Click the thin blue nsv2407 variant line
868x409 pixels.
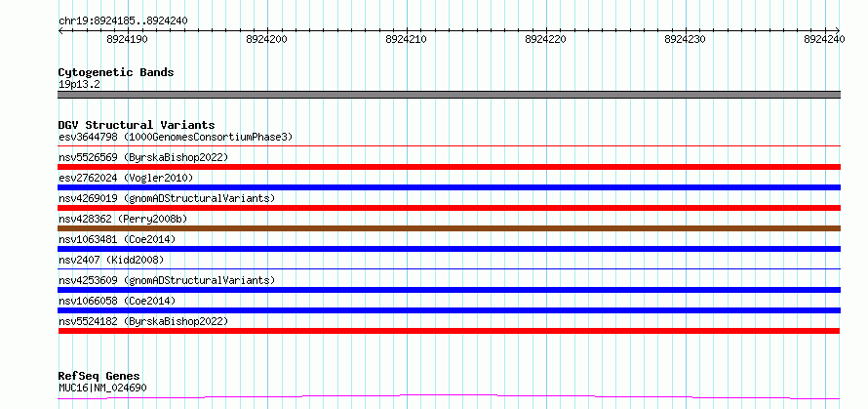coord(449,269)
